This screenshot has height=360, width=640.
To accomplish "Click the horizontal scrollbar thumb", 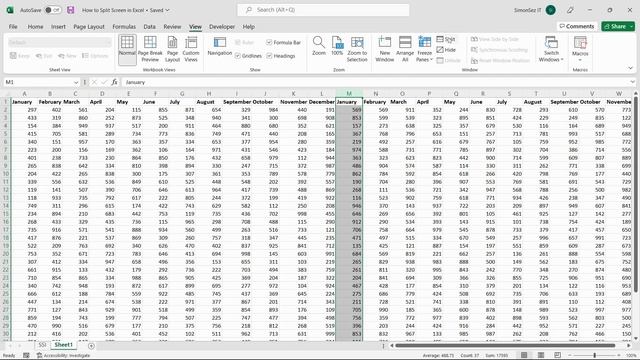I will pos(505,346).
